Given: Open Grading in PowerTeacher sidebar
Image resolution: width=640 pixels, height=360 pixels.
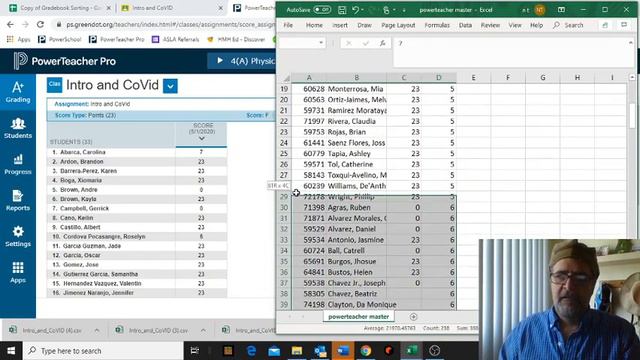Looking at the screenshot, I should coord(18,92).
